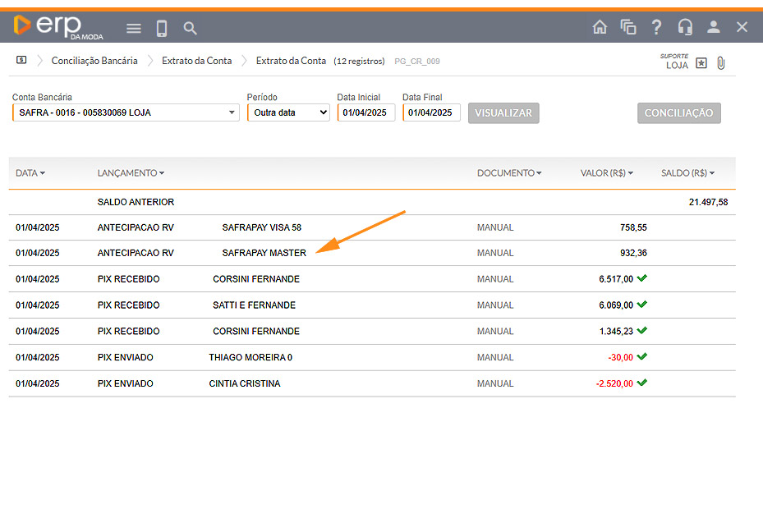Click green check on 6.069,00 row
763x532 pixels.
(x=642, y=305)
